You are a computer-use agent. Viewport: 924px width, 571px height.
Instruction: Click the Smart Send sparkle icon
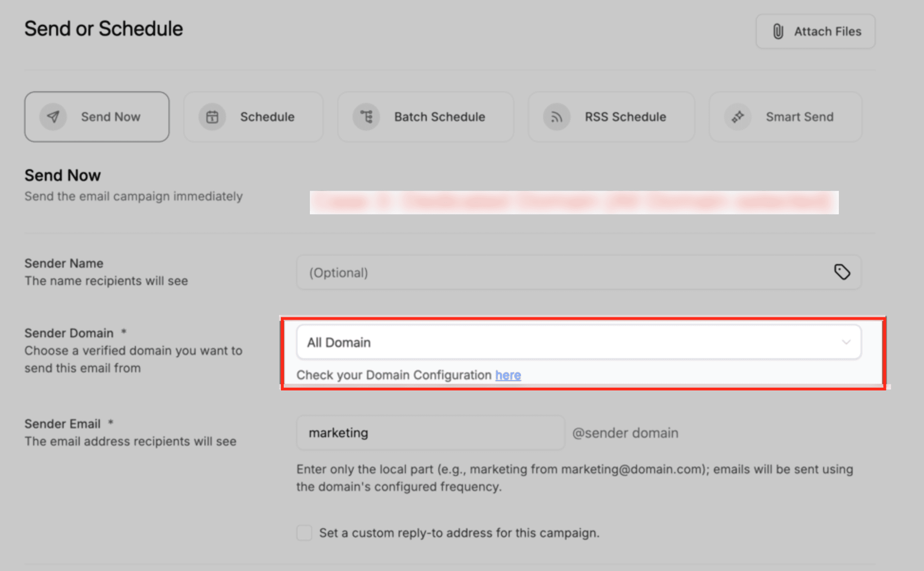click(x=738, y=117)
